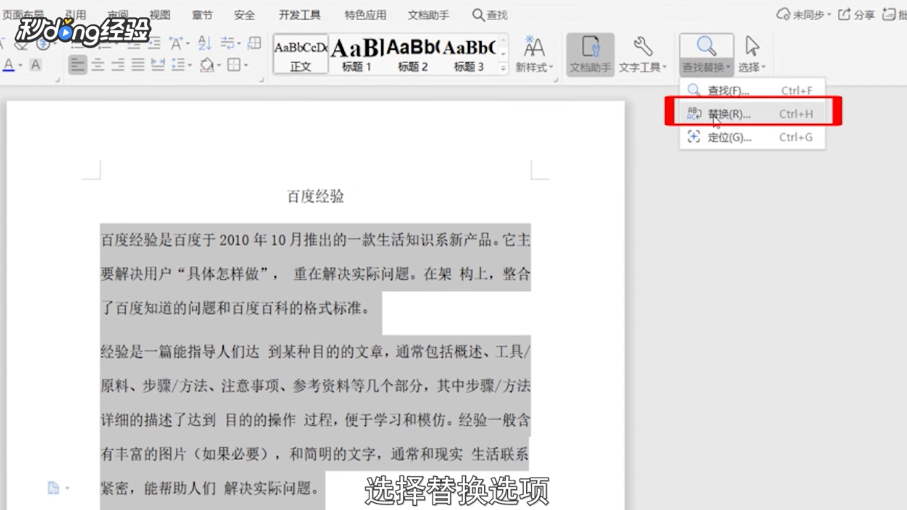Click the sort A-Z icon

(204, 42)
